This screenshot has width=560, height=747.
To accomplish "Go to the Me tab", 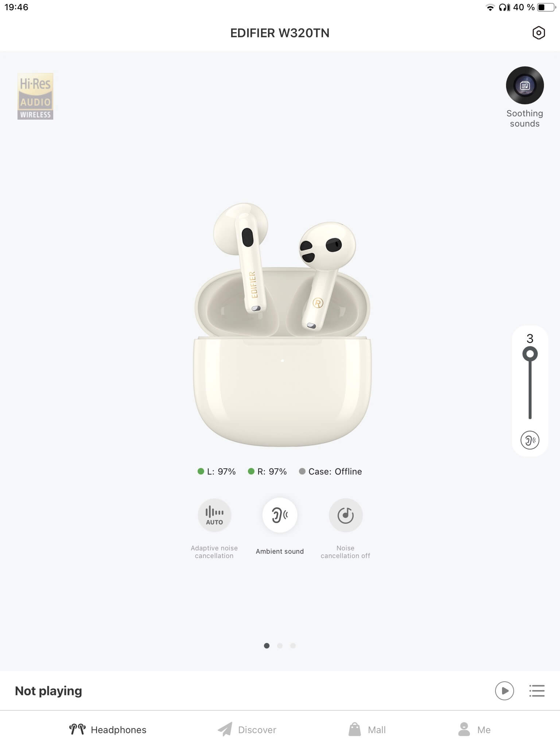I will pos(474,729).
